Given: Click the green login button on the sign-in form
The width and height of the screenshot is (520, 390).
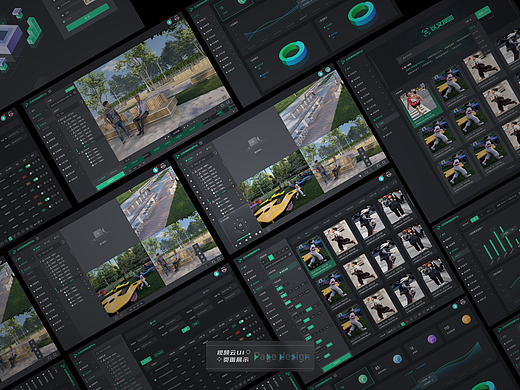Looking at the screenshot, I should pos(87,18).
